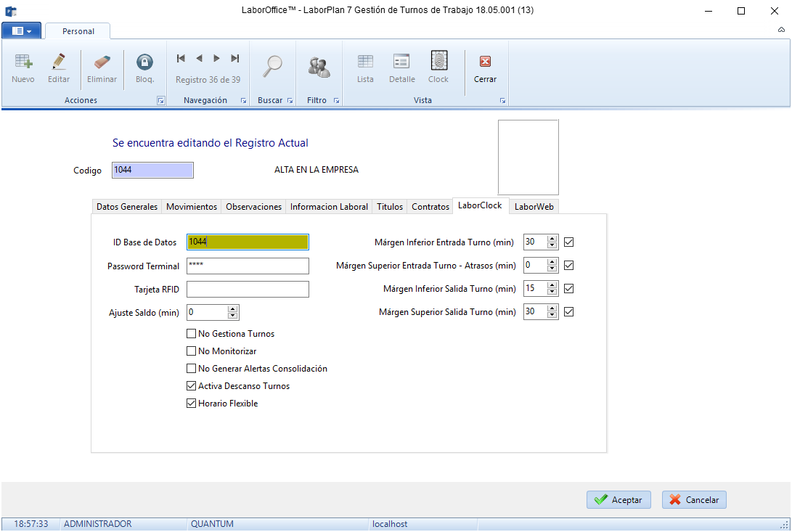Click the Ajuste Saldo value field

[207, 313]
